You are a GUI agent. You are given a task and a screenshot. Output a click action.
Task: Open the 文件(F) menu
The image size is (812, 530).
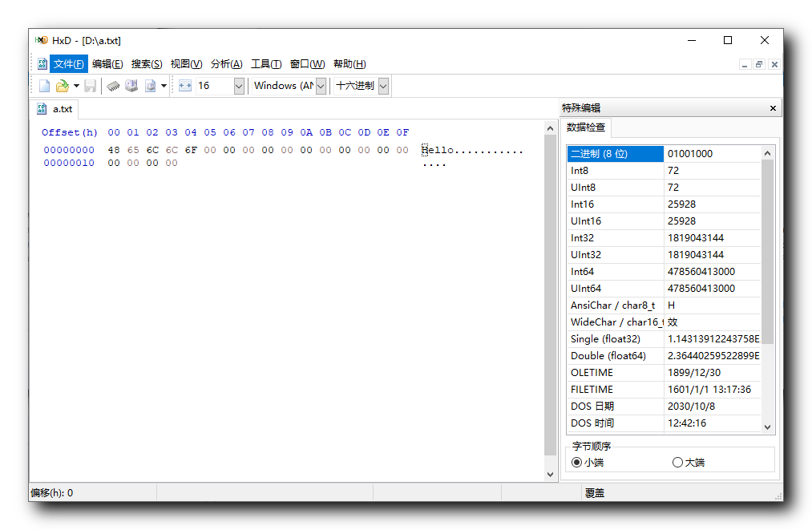tap(68, 63)
